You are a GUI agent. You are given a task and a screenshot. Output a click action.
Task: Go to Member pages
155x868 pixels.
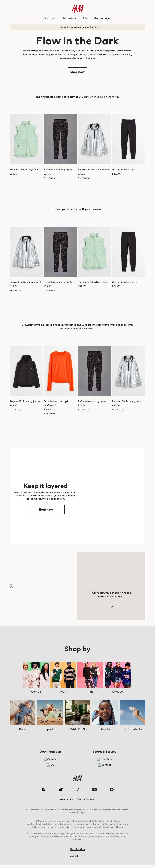[102, 19]
